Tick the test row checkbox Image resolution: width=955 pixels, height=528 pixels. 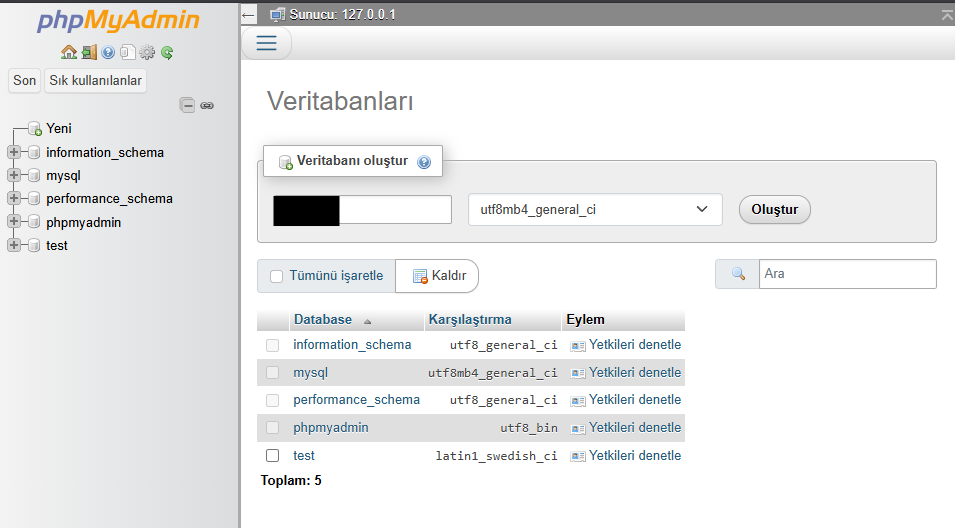(x=272, y=456)
